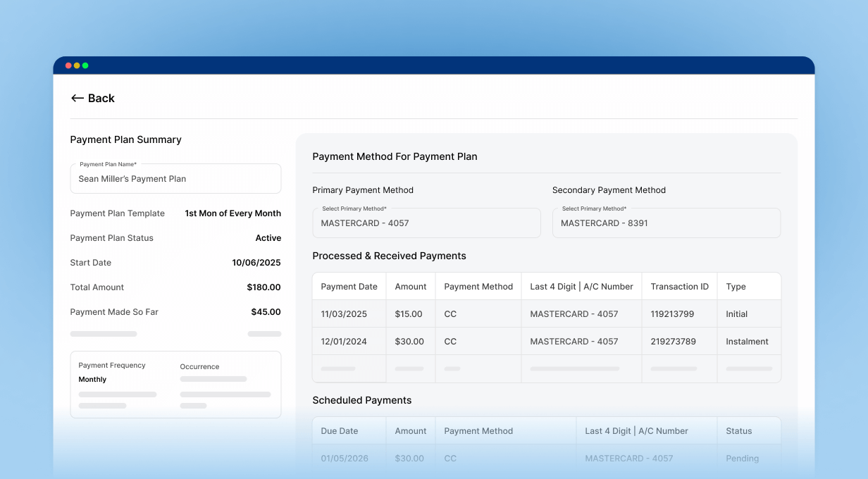The width and height of the screenshot is (868, 479).
Task: Click the red window close dot
Action: pos(68,66)
